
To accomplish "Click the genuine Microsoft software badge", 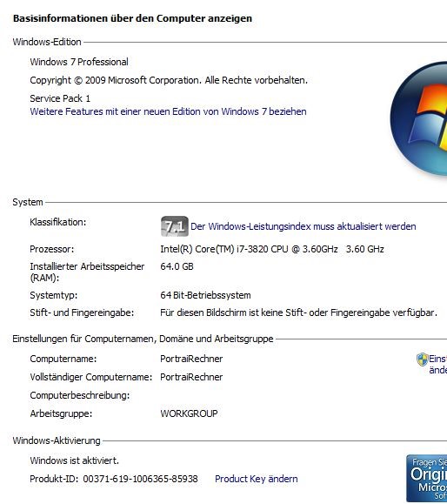I will 427,478.
